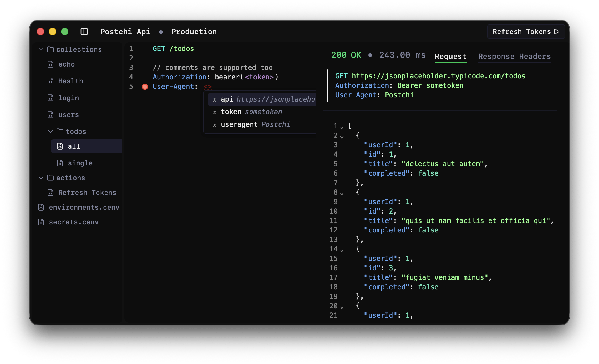The height and width of the screenshot is (364, 599).
Task: Click the Health request file icon
Action: click(50, 81)
